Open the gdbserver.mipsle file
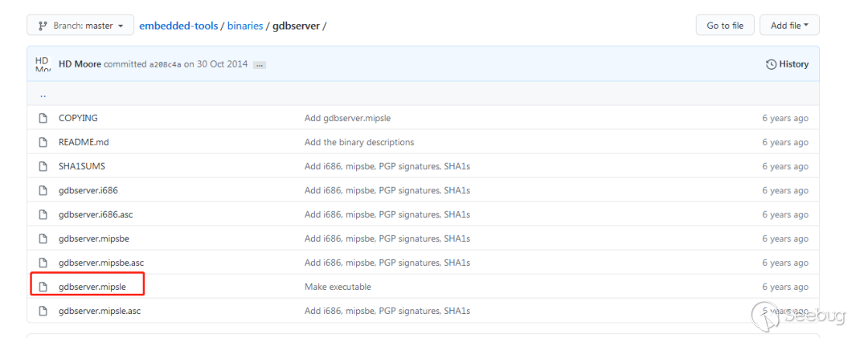The width and height of the screenshot is (868, 338). pyautogui.click(x=92, y=287)
